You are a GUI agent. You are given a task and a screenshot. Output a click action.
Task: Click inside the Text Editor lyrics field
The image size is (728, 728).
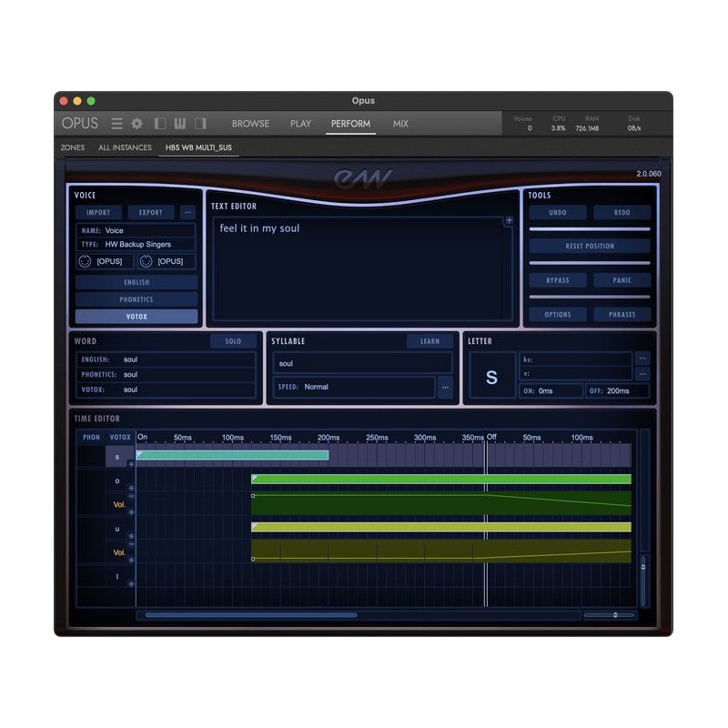(x=362, y=268)
